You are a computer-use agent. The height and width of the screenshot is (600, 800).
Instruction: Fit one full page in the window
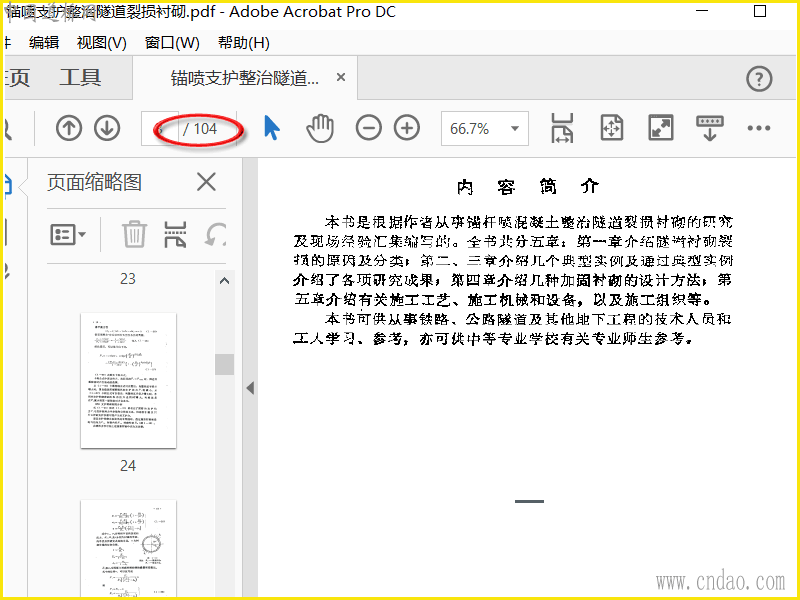(x=612, y=128)
